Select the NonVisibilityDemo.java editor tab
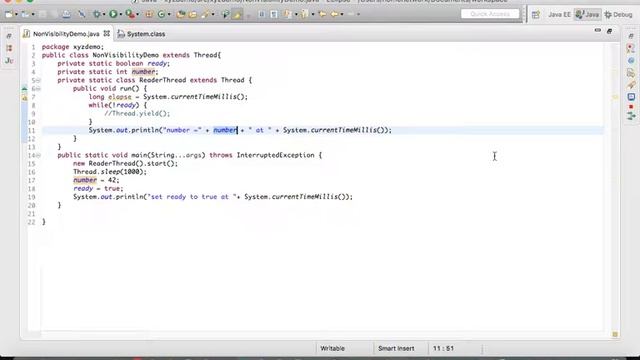 click(x=66, y=34)
